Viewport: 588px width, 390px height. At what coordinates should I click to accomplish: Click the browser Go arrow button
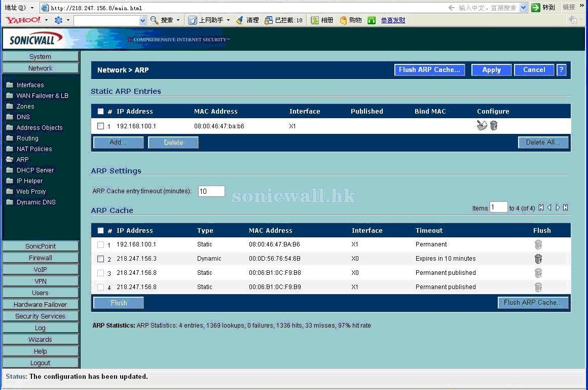(536, 8)
